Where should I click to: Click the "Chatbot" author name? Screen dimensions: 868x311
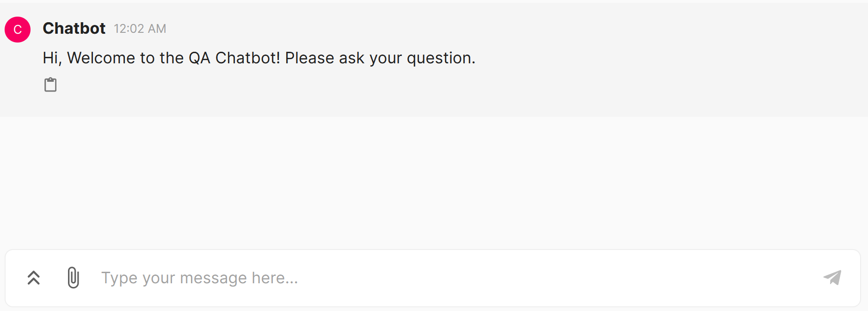74,29
